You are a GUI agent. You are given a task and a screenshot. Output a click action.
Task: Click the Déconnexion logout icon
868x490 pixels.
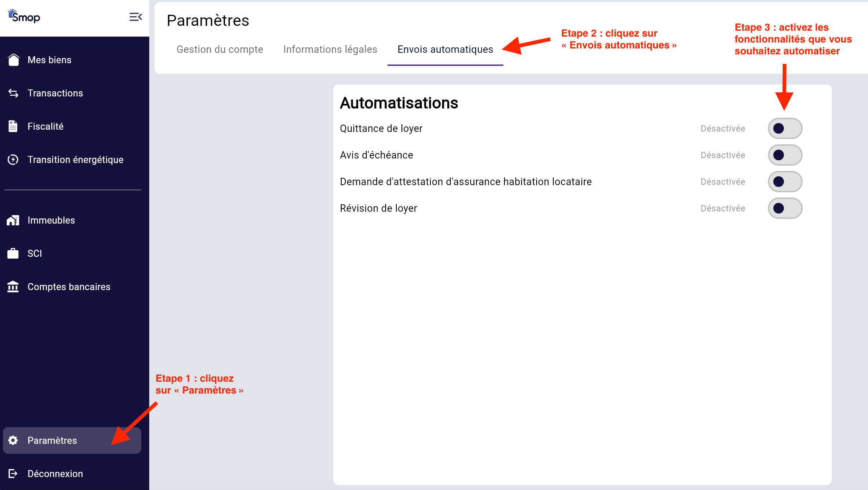tap(13, 474)
